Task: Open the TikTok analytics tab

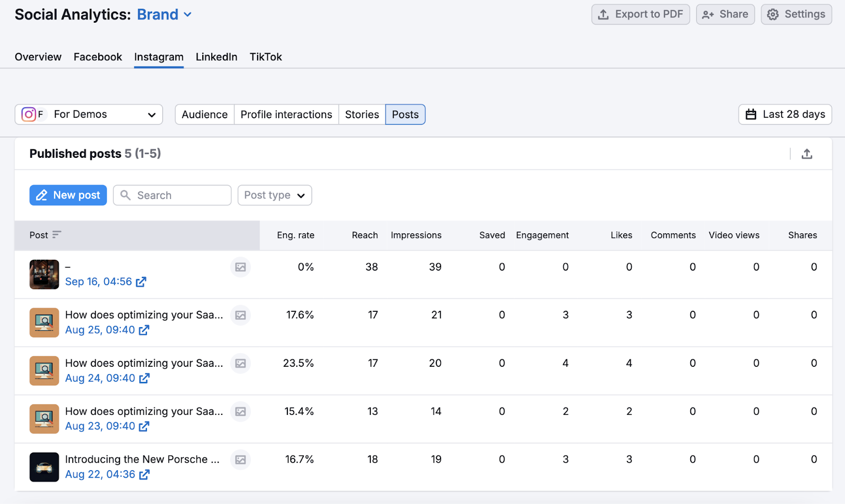Action: 266,56
